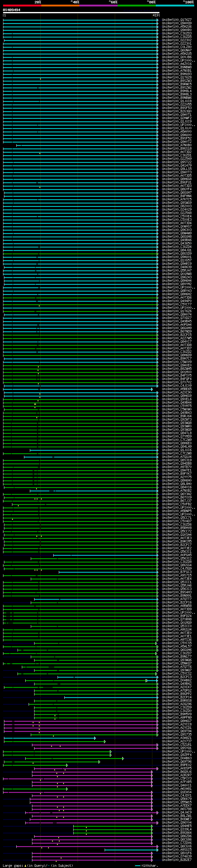This screenshot has height=868, width=197.
Task: Open hit UniRef100_Q9AVQ9
Action: pos(176,23)
